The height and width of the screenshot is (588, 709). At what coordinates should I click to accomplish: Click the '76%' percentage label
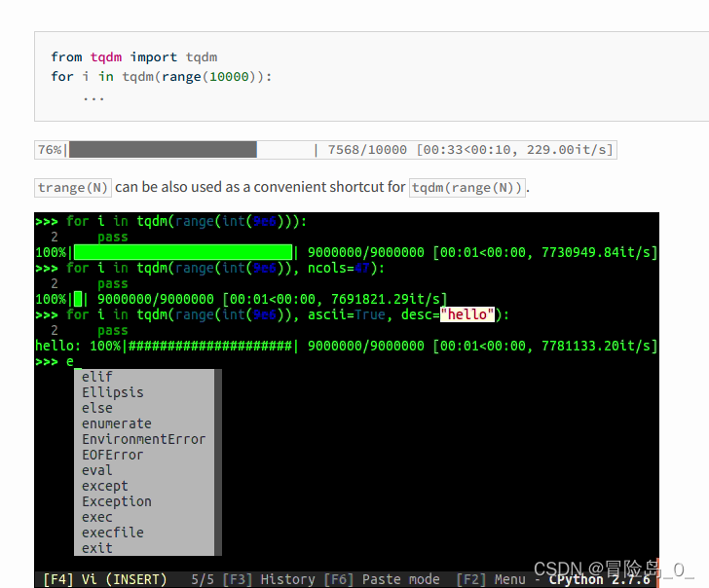50,150
